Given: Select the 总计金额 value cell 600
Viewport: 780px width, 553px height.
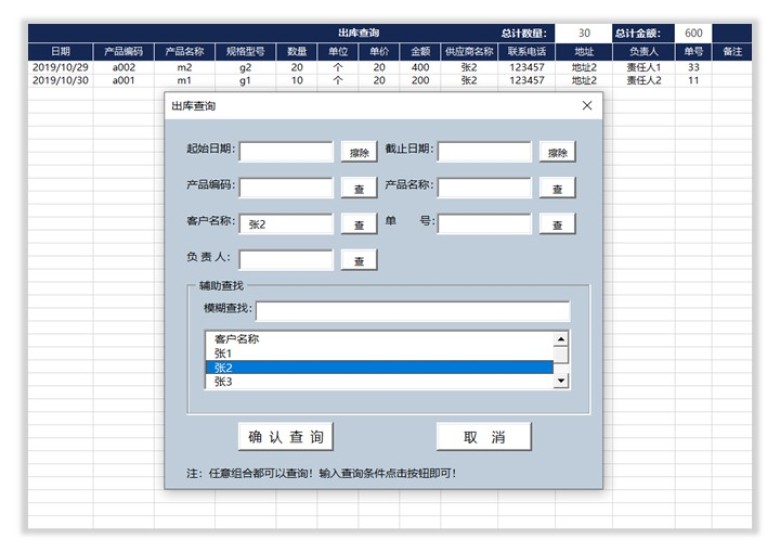Looking at the screenshot, I should [693, 33].
